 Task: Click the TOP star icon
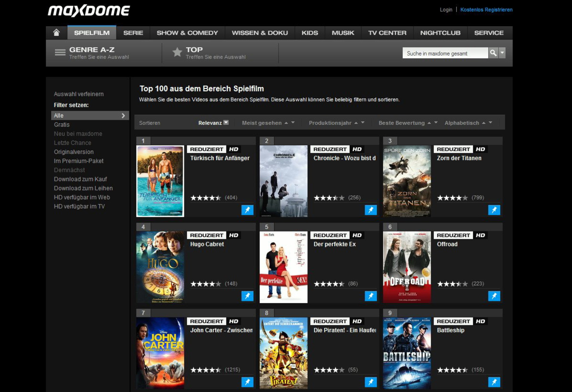tap(177, 52)
